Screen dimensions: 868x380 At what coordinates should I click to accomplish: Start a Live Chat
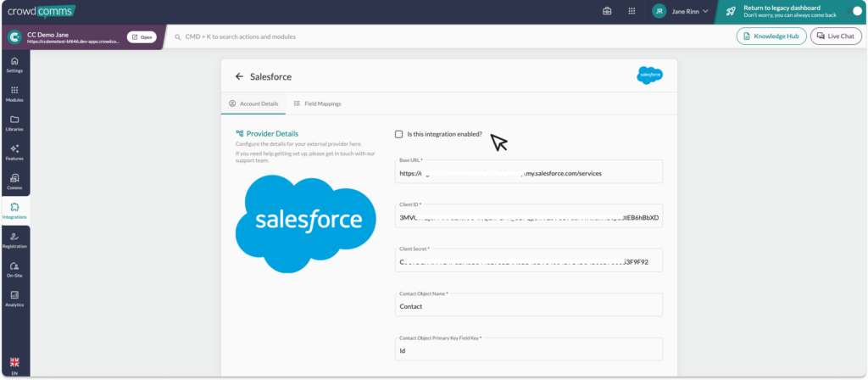(x=836, y=36)
